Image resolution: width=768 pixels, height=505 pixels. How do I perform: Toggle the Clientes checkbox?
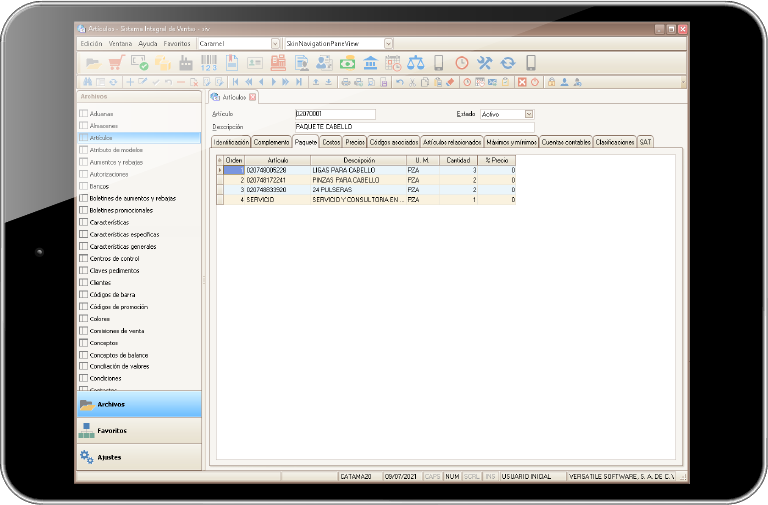click(x=84, y=282)
